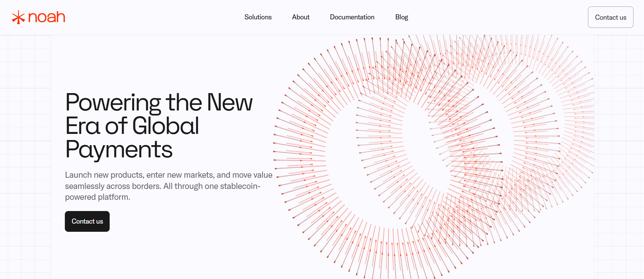Screen dimensions: 644x279
Task: Click the outlined Contact us header button
Action: (x=610, y=17)
